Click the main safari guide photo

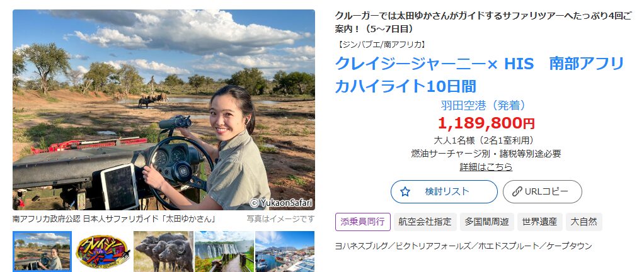tap(164, 110)
